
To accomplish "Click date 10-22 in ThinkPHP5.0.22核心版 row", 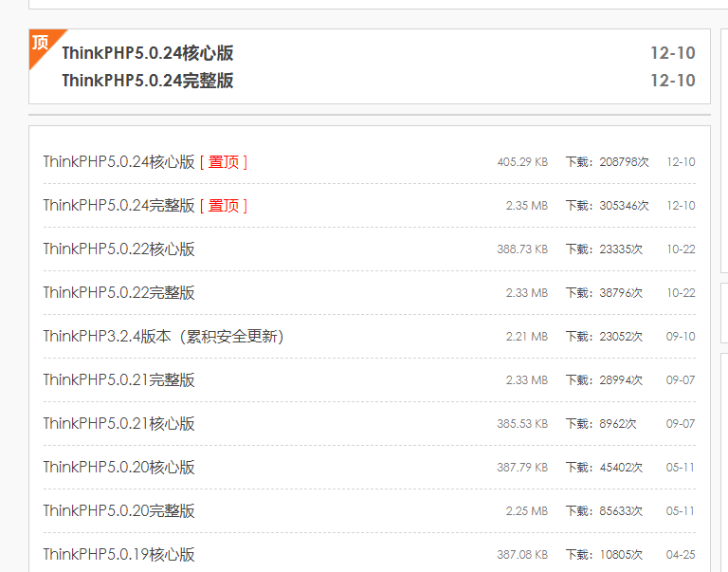I will (682, 249).
